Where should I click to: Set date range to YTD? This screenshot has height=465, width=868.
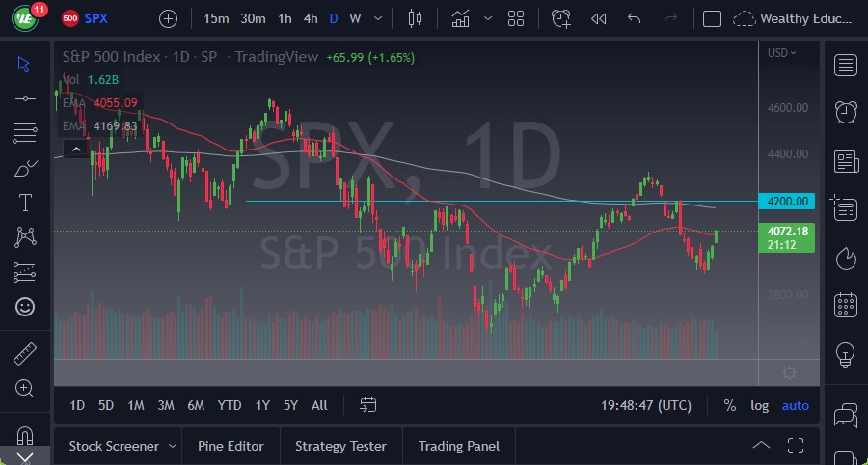coord(230,406)
